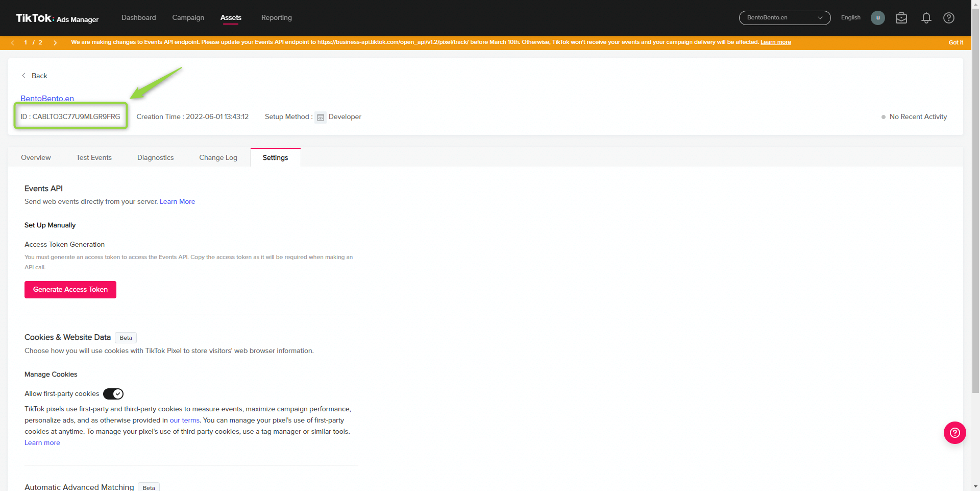Go to next announcement in banner

click(55, 42)
